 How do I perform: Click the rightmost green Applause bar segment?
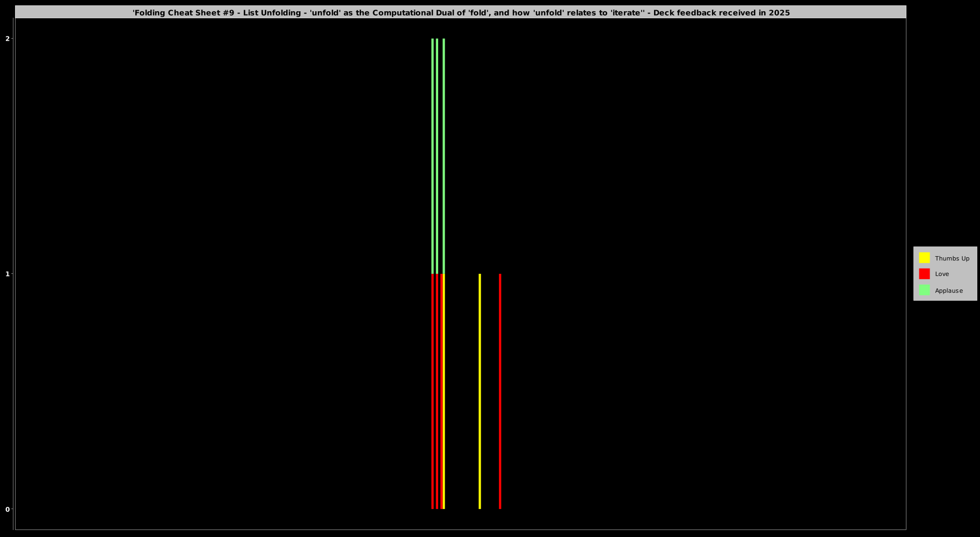[x=444, y=156]
